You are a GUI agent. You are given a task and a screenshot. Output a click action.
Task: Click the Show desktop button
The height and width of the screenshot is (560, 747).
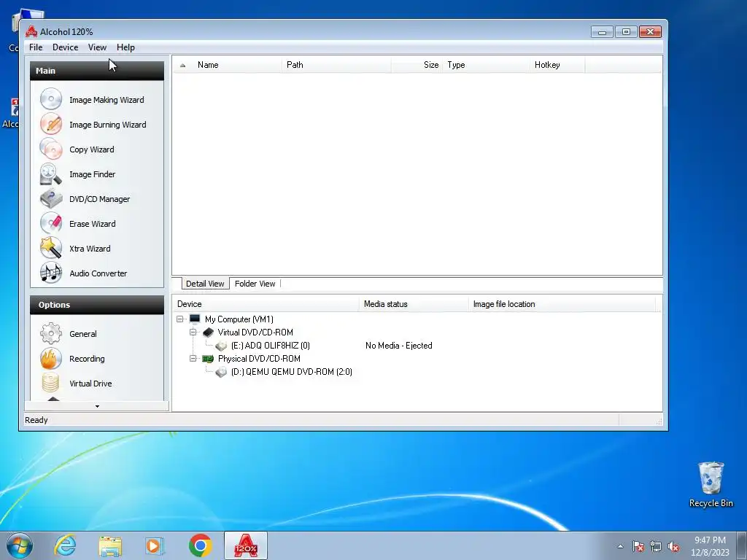[741, 545]
